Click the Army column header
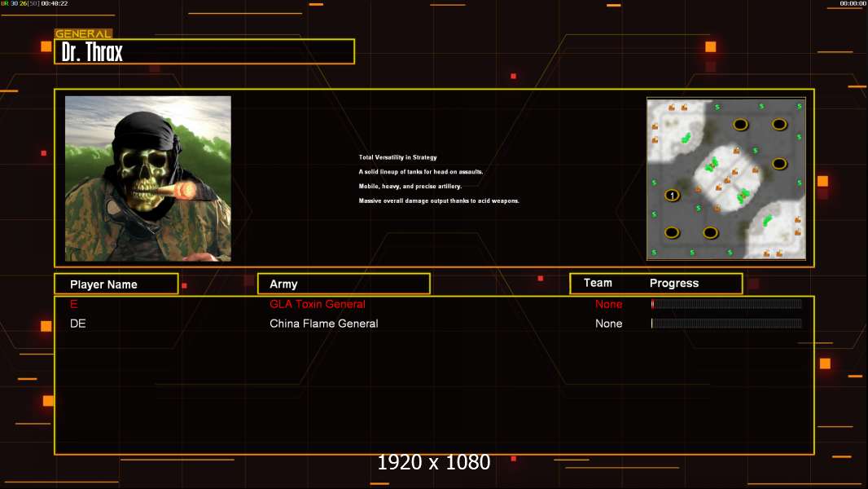The image size is (868, 489). pyautogui.click(x=344, y=284)
